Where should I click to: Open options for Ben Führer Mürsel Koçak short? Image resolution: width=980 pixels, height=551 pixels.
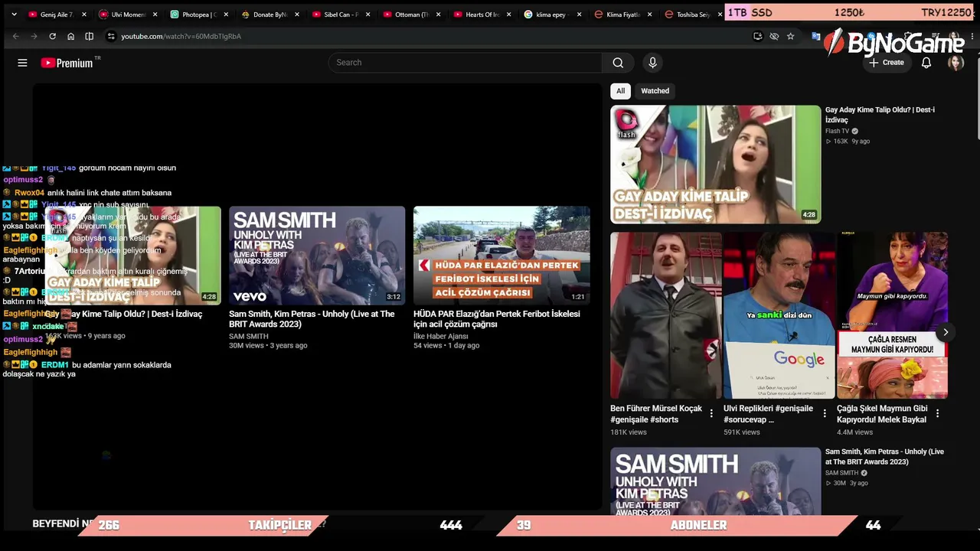point(711,413)
